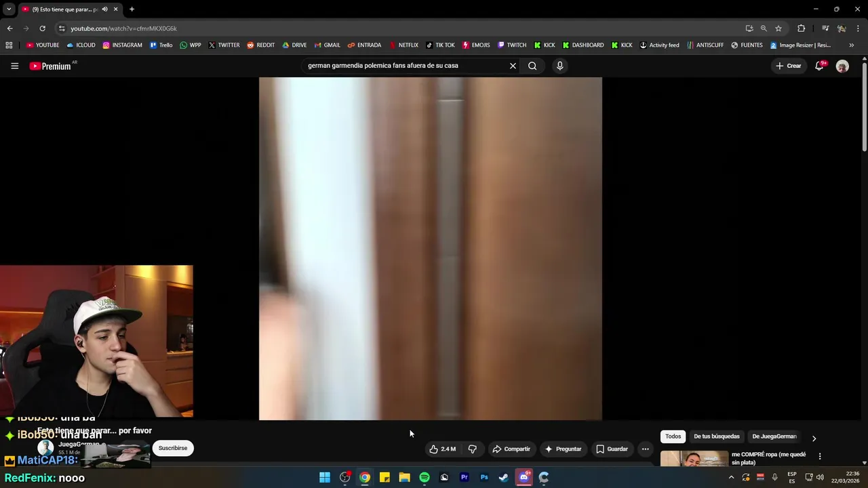Open the YouTube account avatar menu
The width and height of the screenshot is (868, 488).
[x=842, y=66]
